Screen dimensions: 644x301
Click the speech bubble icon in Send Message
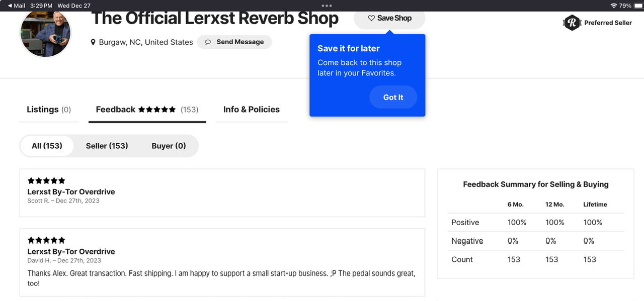(x=207, y=42)
